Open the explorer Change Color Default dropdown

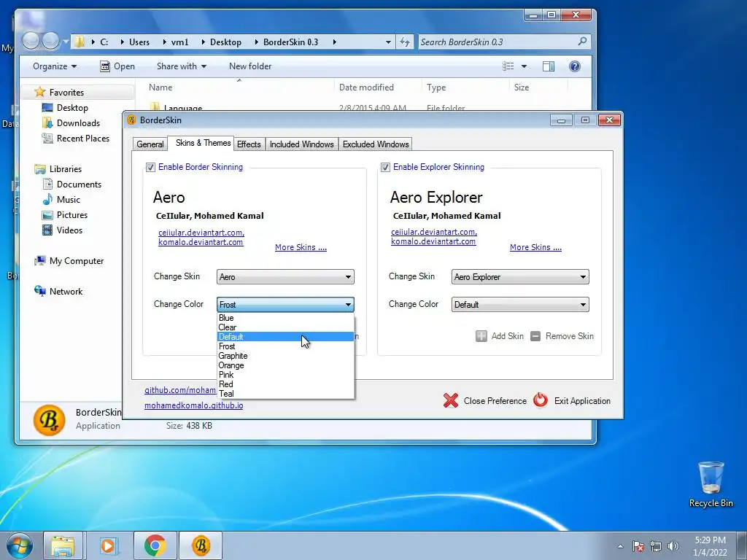click(x=520, y=304)
